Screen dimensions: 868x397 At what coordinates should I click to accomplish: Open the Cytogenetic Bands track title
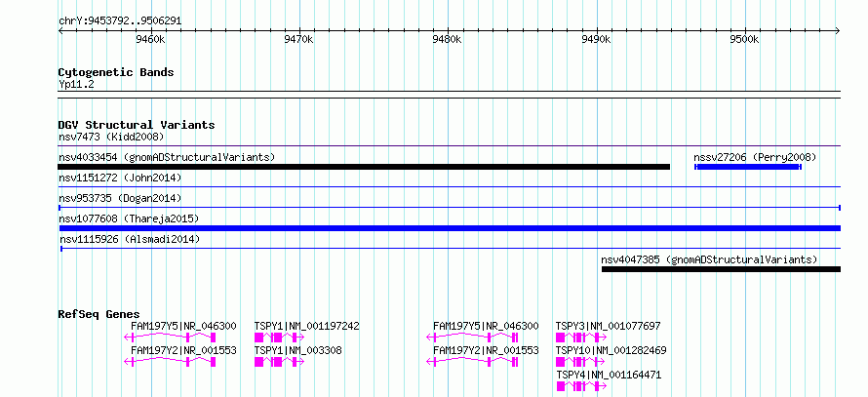[x=116, y=72]
